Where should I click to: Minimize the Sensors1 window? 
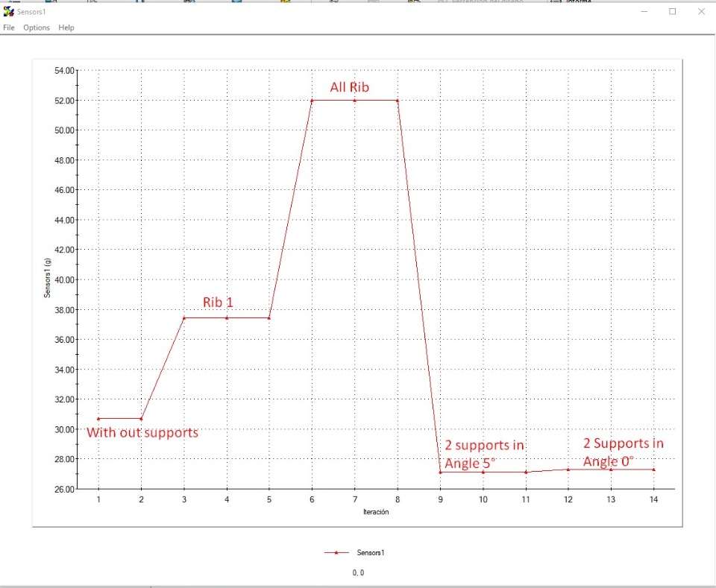point(644,11)
